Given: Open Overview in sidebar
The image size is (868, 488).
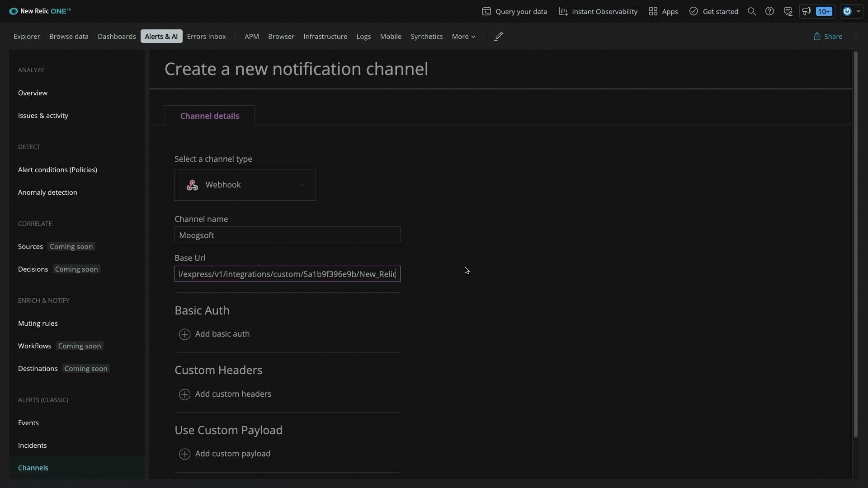Looking at the screenshot, I should 33,93.
